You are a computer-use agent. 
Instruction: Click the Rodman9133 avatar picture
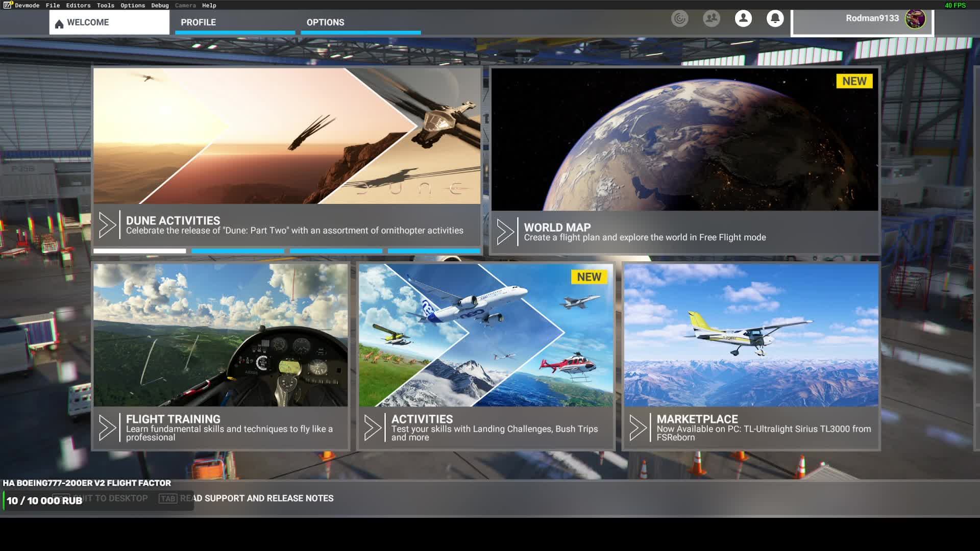(x=915, y=19)
